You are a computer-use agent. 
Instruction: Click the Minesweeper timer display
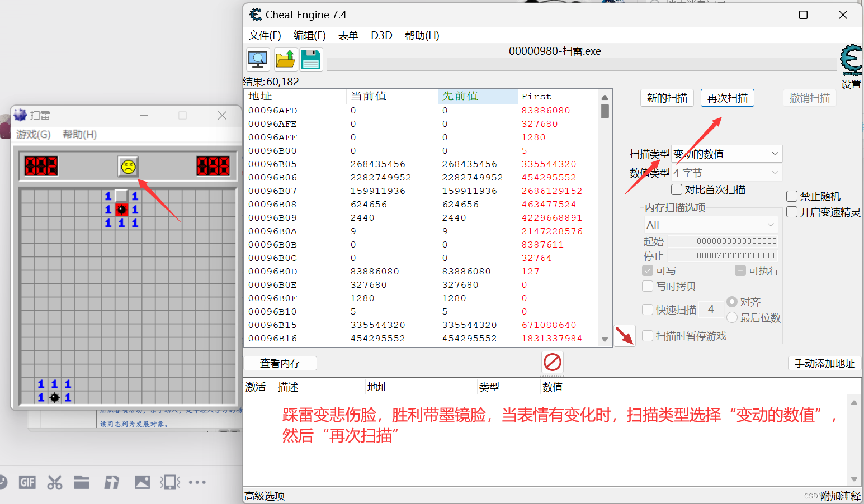[213, 167]
